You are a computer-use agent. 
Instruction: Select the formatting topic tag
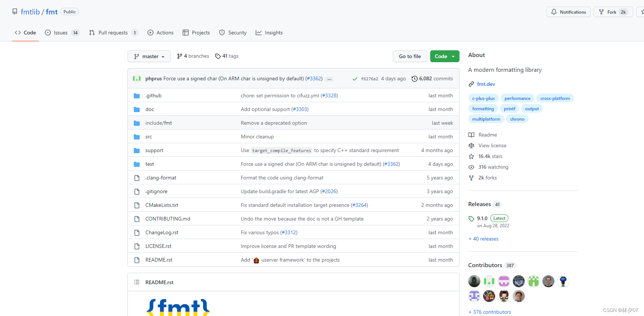[483, 108]
